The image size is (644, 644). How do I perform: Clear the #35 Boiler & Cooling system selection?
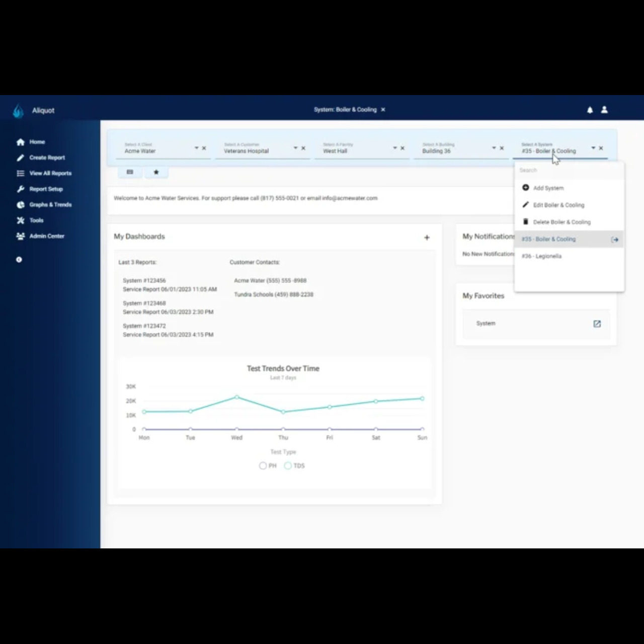[601, 148]
